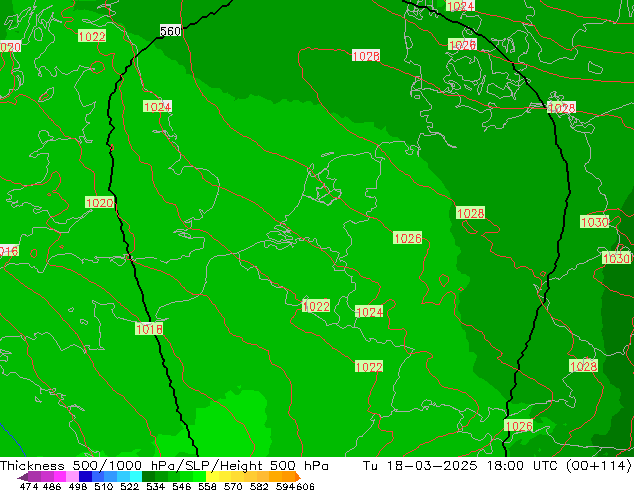Click the date 18-03-2025

432,466
